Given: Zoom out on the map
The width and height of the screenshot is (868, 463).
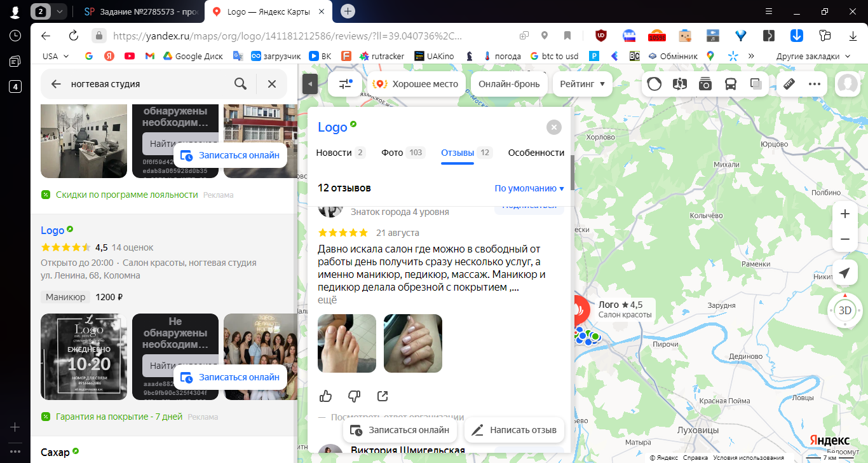Looking at the screenshot, I should tap(845, 239).
